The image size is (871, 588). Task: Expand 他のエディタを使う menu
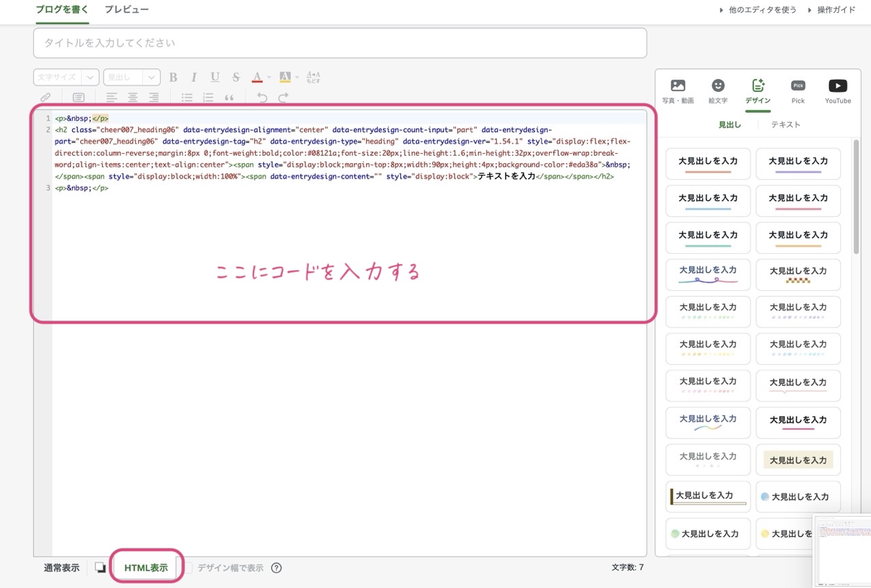pos(757,10)
